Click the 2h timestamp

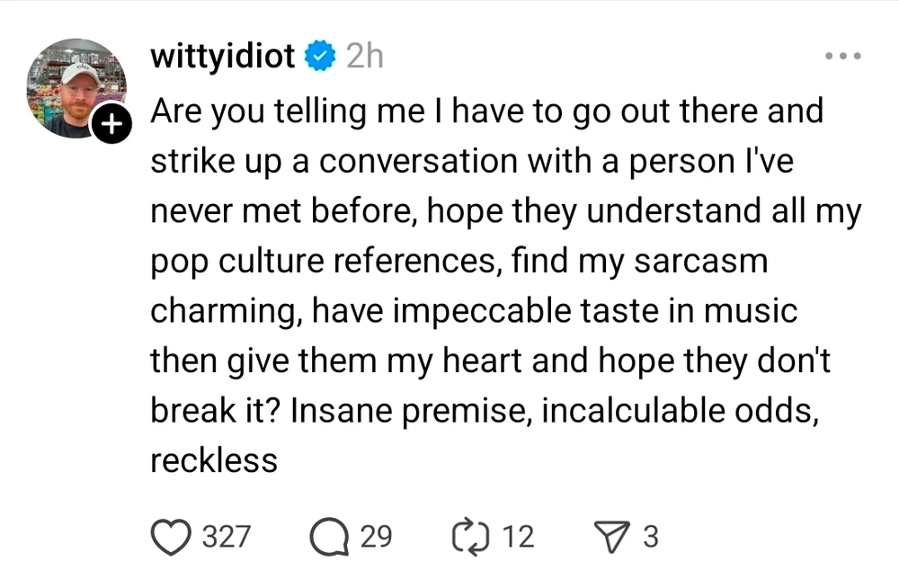pyautogui.click(x=363, y=57)
